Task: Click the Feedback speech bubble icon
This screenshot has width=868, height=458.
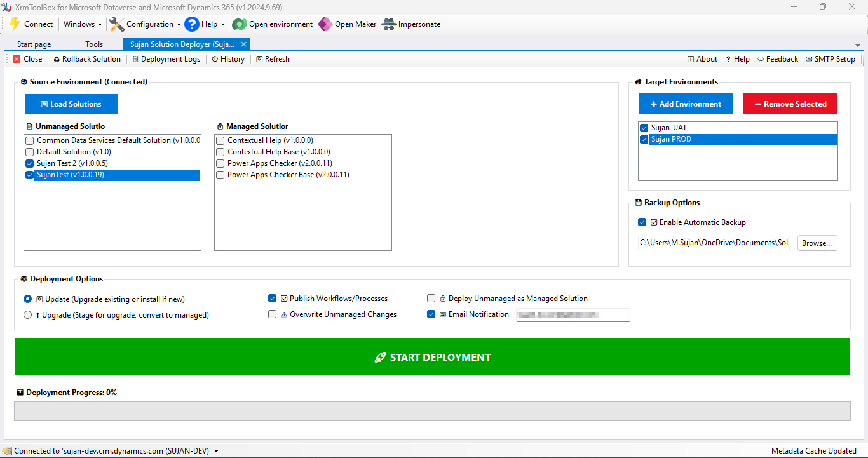Action: (761, 59)
